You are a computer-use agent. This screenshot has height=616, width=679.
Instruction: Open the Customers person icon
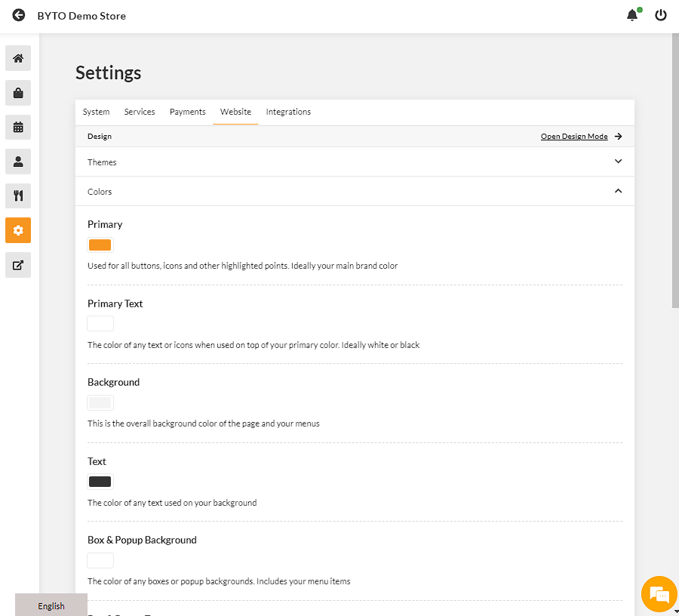(18, 162)
